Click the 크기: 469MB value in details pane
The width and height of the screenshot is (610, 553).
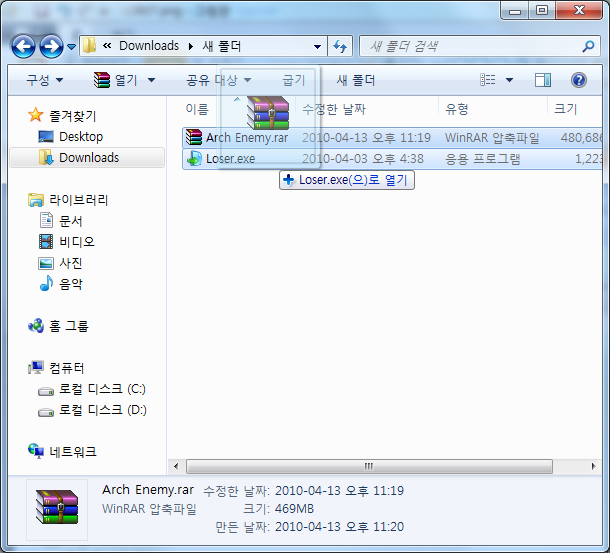[294, 509]
